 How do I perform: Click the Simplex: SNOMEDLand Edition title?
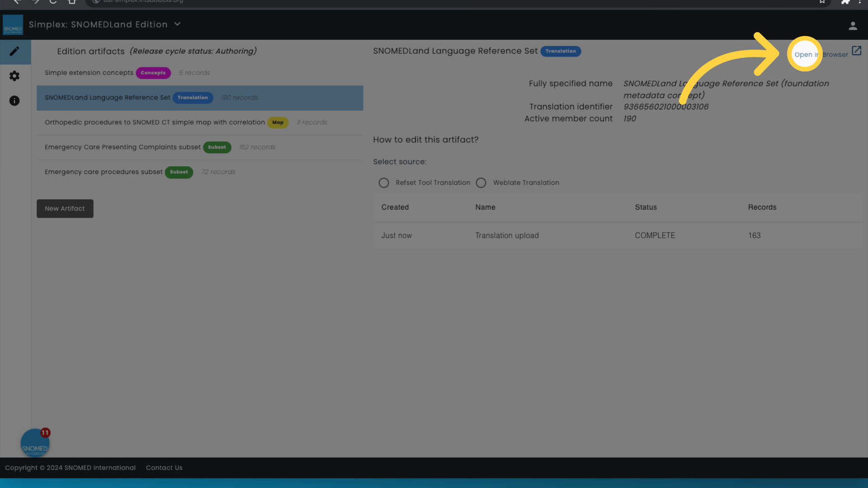click(x=98, y=24)
